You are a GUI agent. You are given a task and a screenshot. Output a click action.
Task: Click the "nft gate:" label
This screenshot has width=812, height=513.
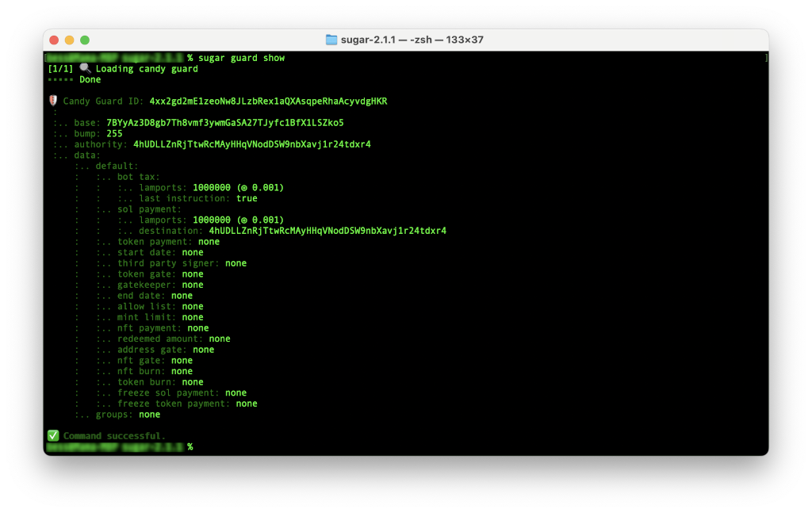[141, 361]
